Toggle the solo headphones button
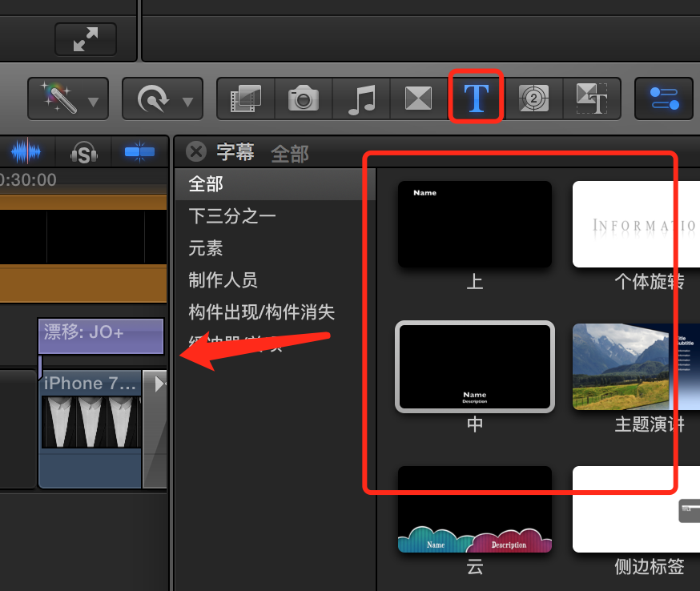The height and width of the screenshot is (591, 700). (x=83, y=153)
